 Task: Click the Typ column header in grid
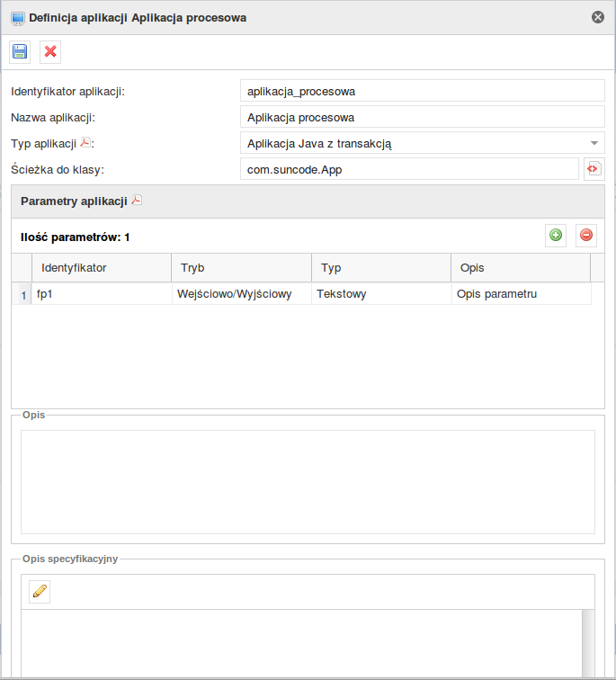pyautogui.click(x=381, y=267)
